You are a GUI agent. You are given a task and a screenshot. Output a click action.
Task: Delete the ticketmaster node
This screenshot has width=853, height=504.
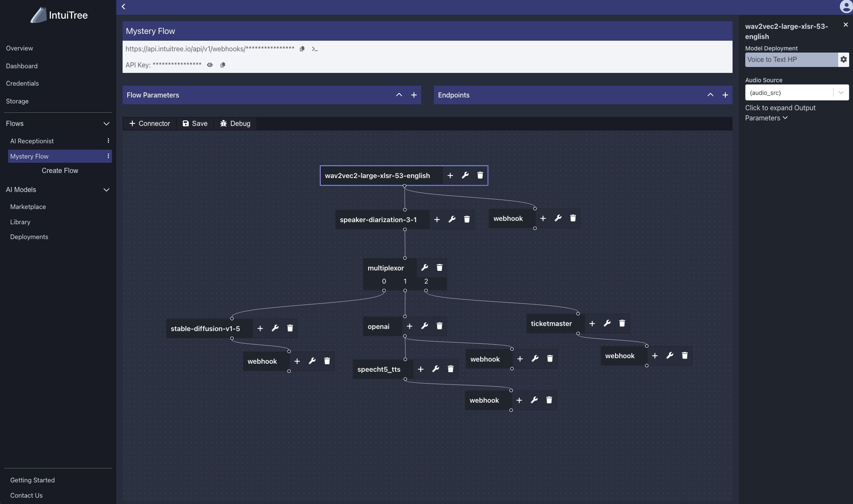pyautogui.click(x=622, y=323)
